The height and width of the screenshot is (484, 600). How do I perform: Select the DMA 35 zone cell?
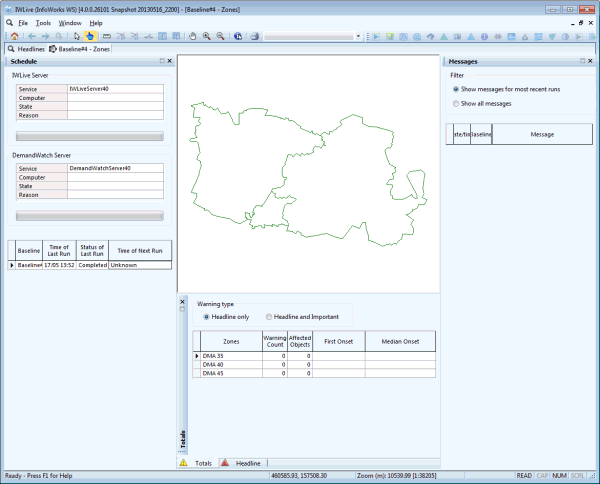pyautogui.click(x=231, y=356)
